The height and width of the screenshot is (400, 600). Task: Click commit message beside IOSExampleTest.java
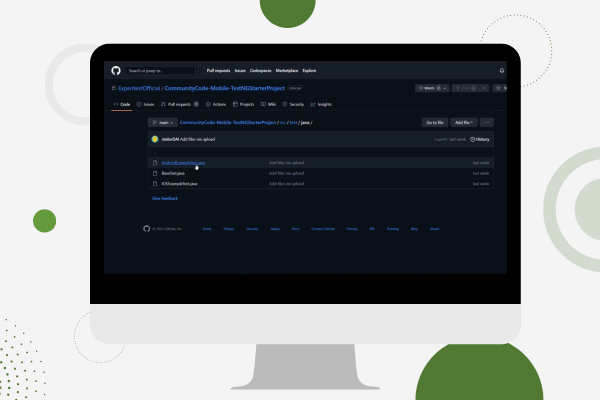[286, 184]
